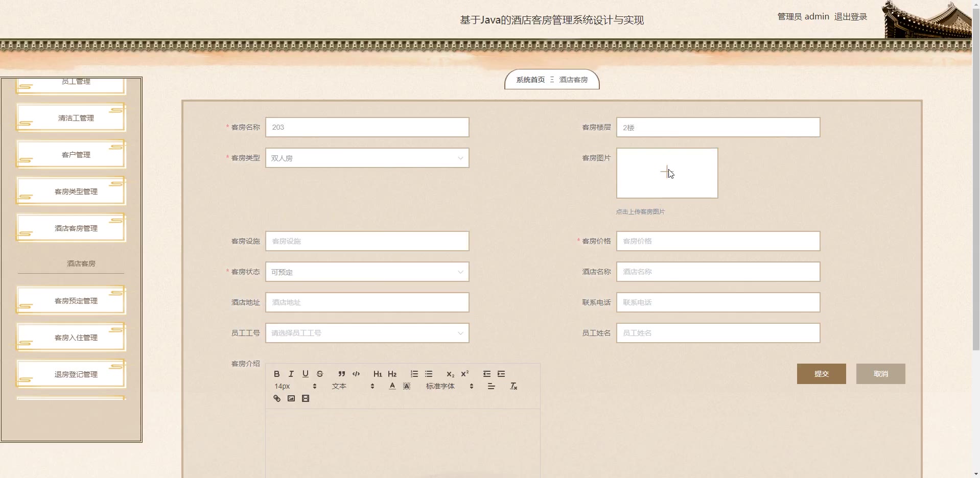Image resolution: width=980 pixels, height=478 pixels.
Task: Click the 提交 submit button
Action: tap(821, 374)
